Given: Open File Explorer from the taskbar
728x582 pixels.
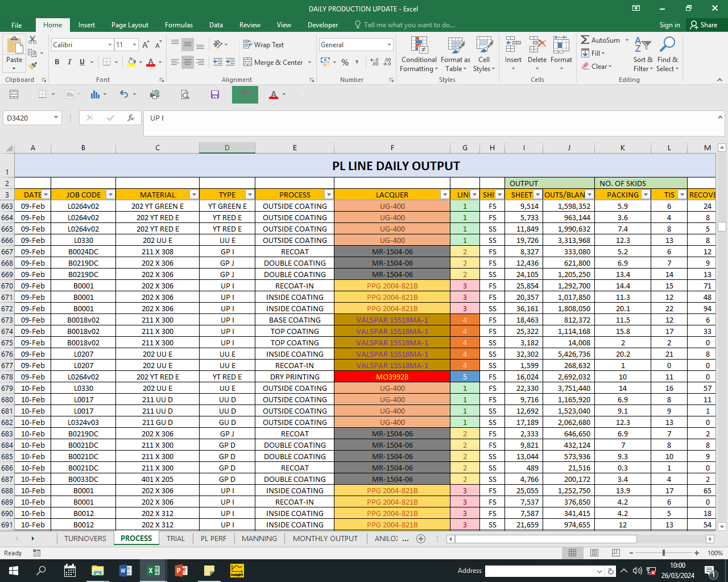Looking at the screenshot, I should click(x=97, y=570).
